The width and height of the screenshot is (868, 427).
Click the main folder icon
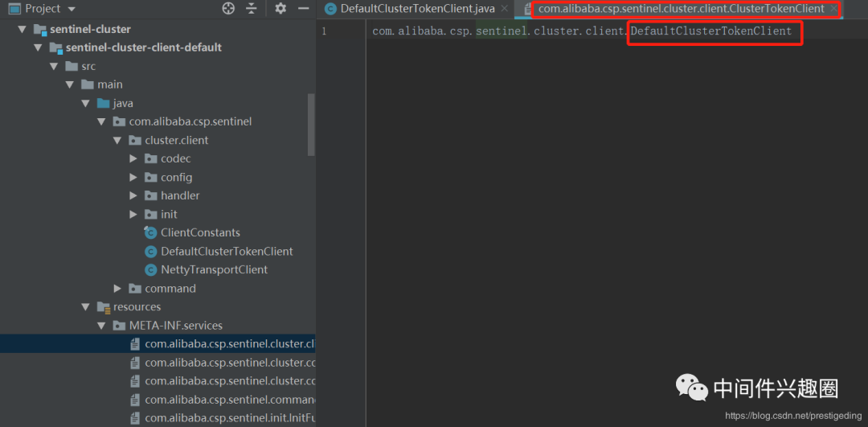[88, 84]
